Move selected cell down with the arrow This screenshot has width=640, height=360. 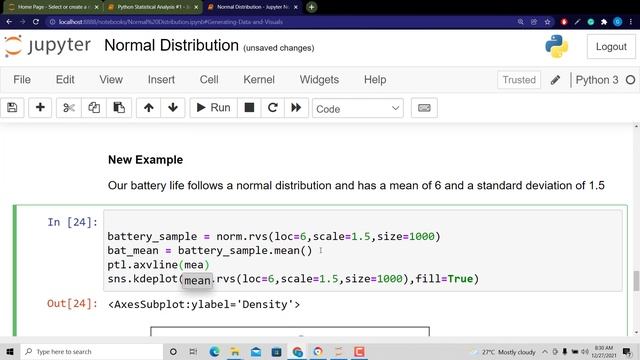click(x=173, y=108)
